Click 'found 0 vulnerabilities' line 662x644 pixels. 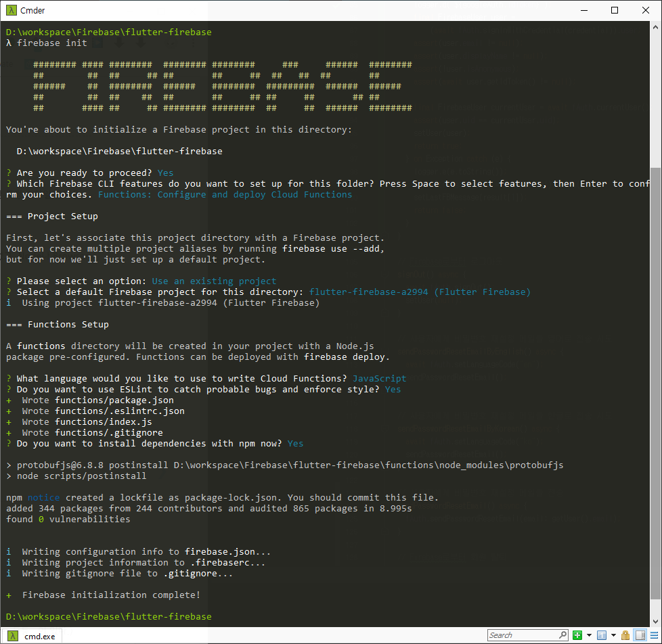[x=68, y=519]
